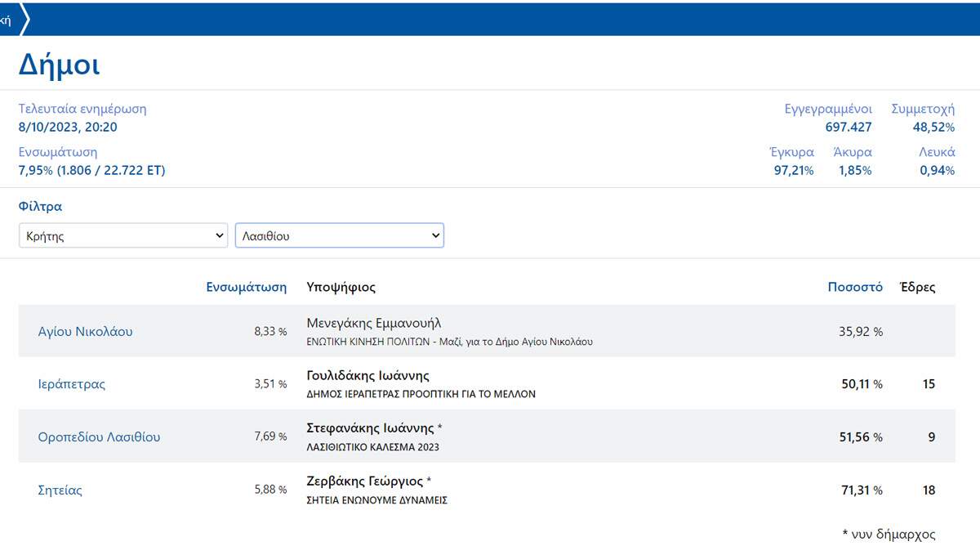This screenshot has height=546, width=980.
Task: Expand the Λασιθίου prefecture dropdown
Action: tap(339, 236)
